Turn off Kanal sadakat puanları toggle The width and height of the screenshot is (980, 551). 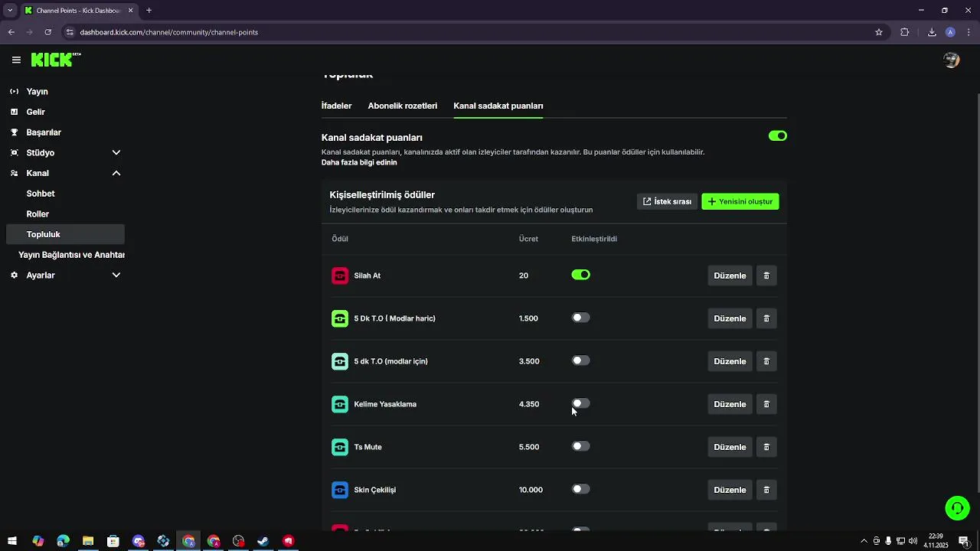click(777, 135)
